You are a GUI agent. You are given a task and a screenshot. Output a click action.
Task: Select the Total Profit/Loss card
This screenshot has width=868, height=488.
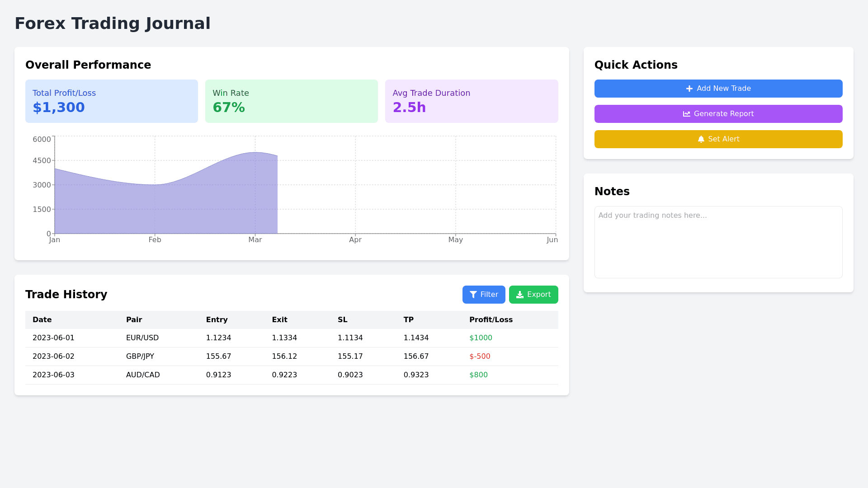(111, 101)
